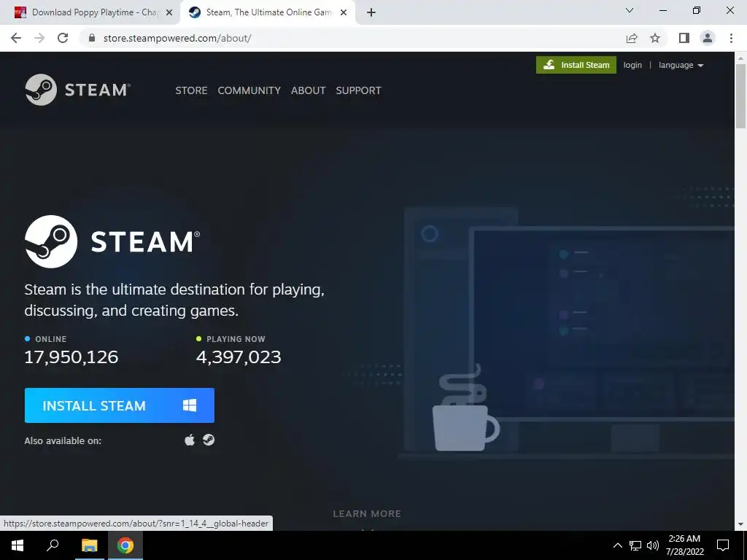Click the 'Steam is the ultimate destination' tagline
Viewport: 747px width, 560px height.
click(x=174, y=300)
